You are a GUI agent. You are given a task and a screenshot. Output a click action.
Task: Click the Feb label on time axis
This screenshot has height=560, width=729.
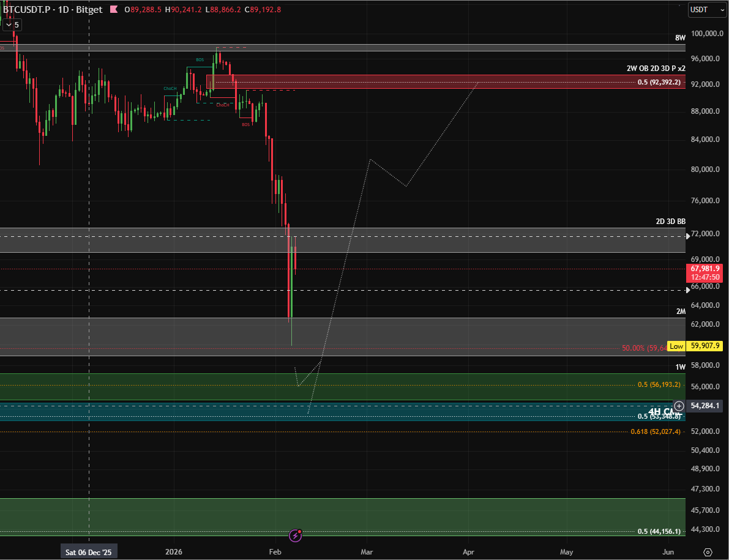275,551
